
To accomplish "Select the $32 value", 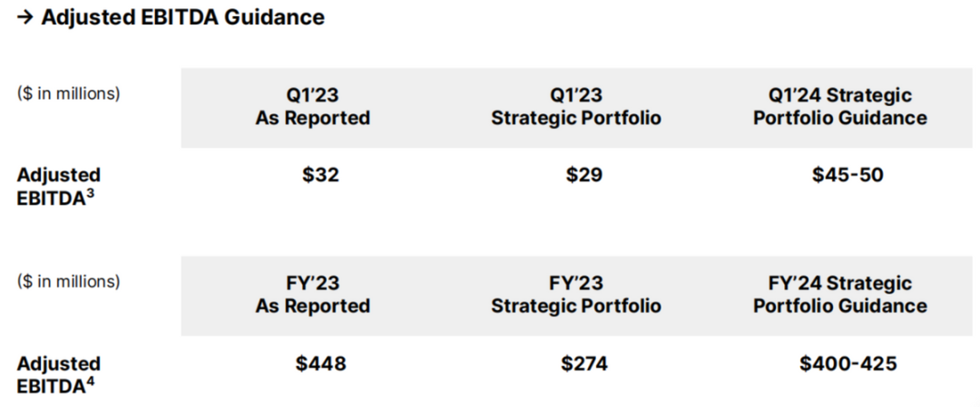I will pos(320,175).
